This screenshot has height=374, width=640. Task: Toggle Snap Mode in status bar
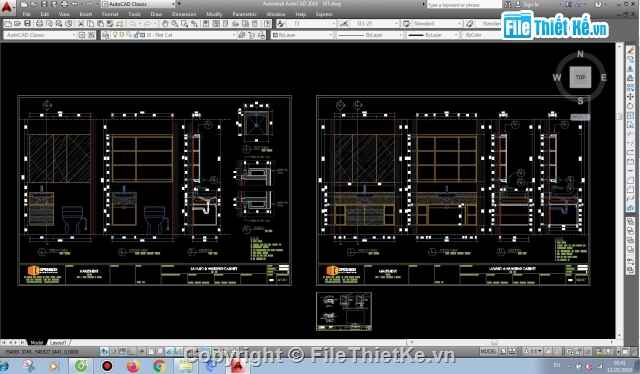point(114,352)
